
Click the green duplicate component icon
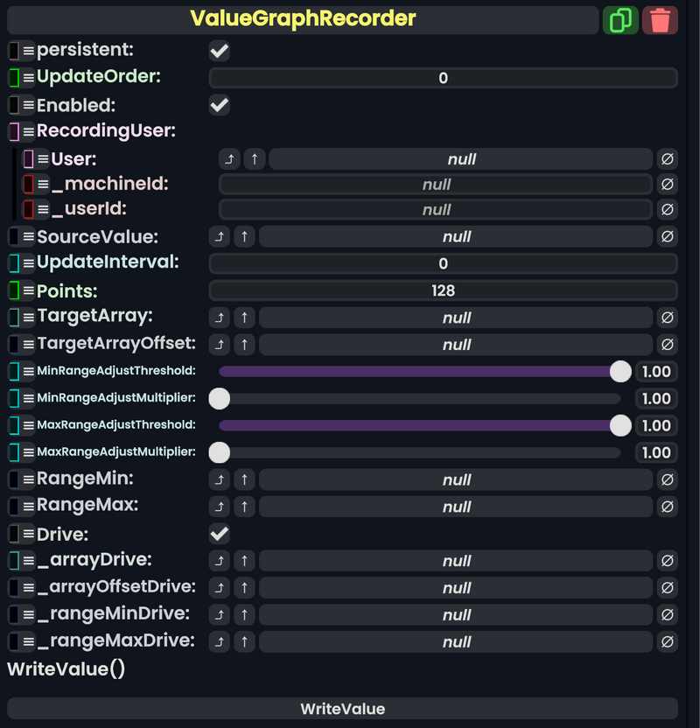(622, 19)
